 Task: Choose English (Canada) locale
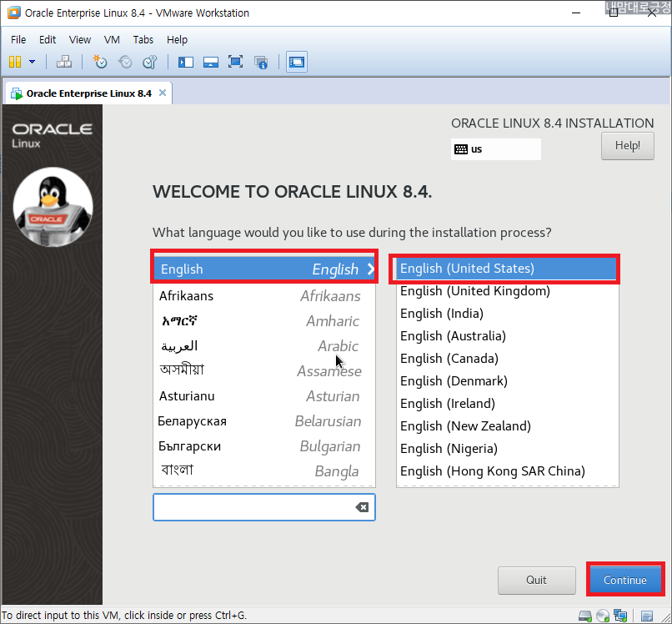pos(508,359)
